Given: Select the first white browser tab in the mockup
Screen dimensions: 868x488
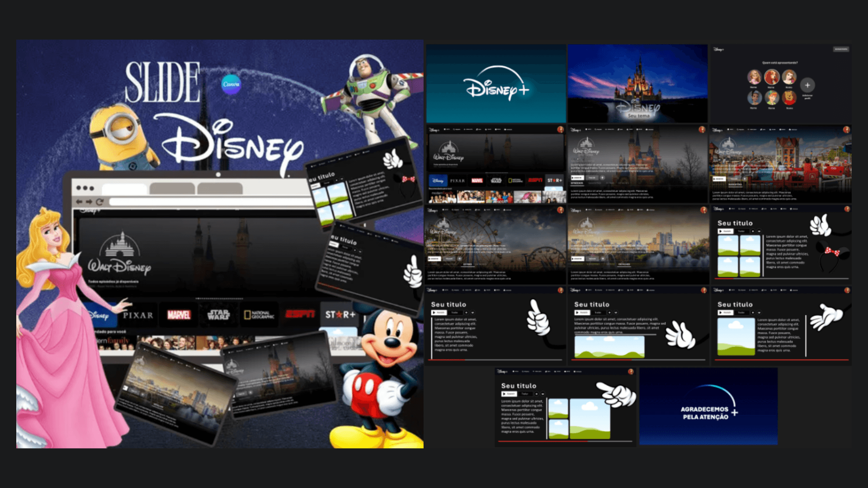Looking at the screenshot, I should [x=124, y=189].
